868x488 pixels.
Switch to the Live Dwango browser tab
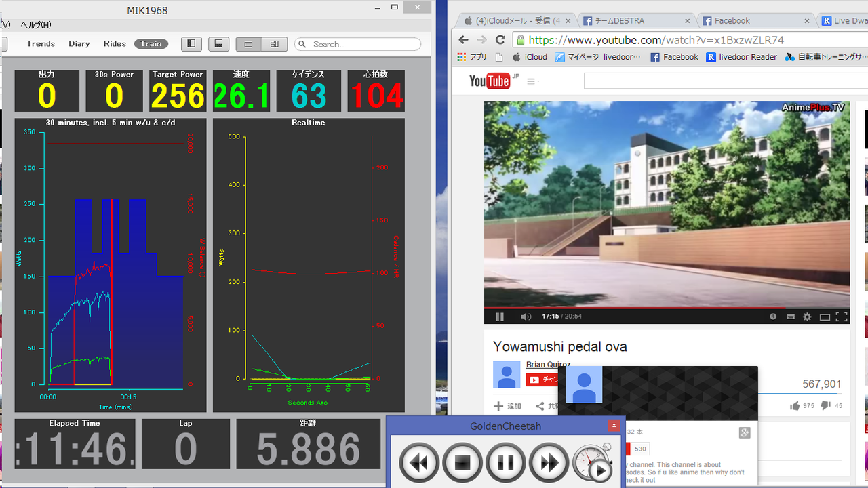844,21
